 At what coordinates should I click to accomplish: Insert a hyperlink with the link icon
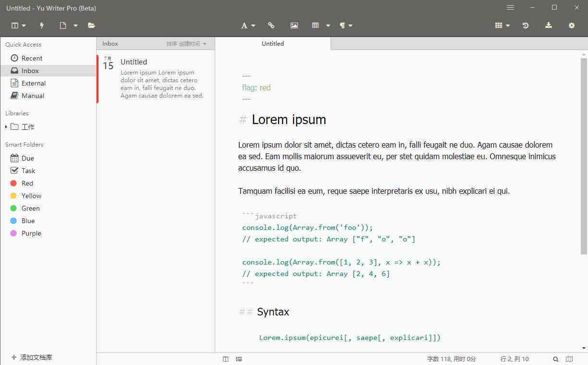click(x=271, y=25)
